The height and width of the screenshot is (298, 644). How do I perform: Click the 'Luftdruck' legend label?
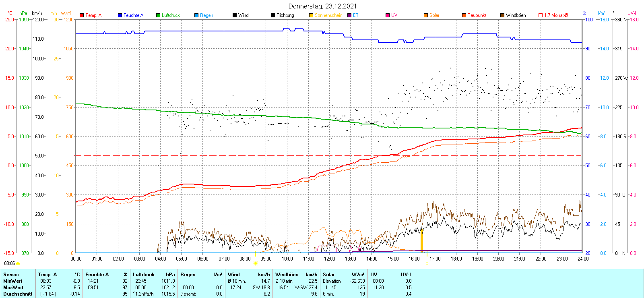tap(171, 15)
